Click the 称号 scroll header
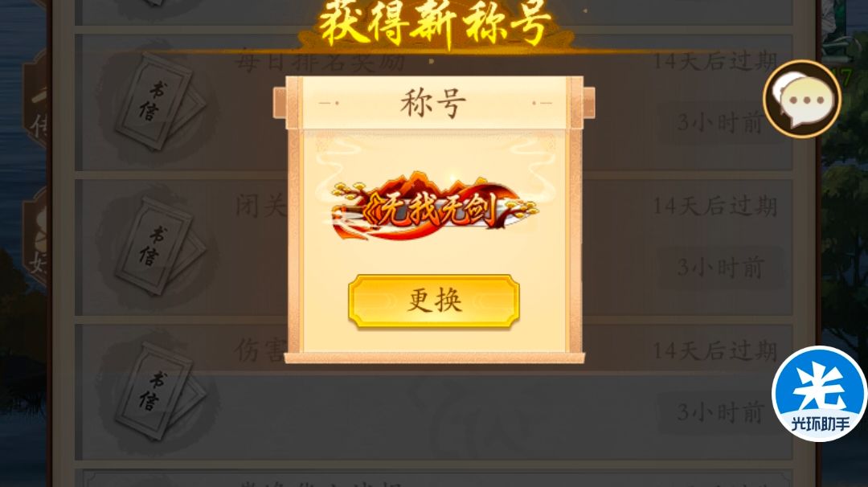 click(x=433, y=103)
